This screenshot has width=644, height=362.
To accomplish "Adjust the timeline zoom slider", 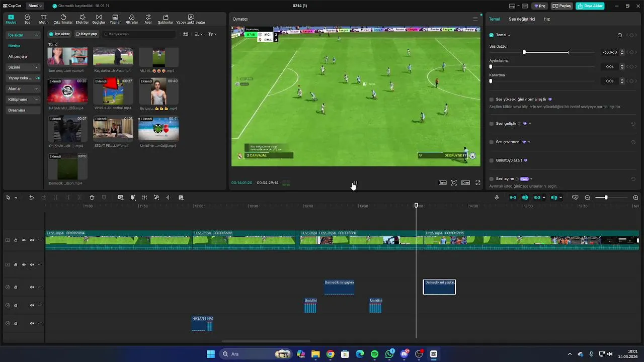I will [611, 198].
